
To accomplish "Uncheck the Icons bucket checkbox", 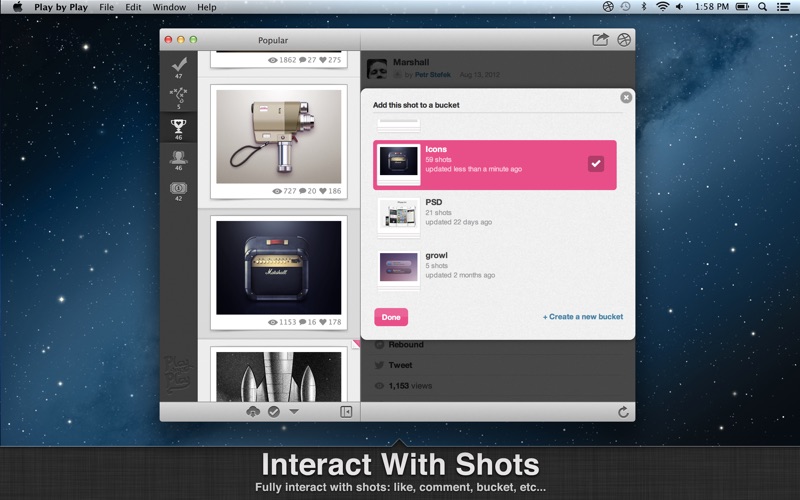I will point(596,164).
